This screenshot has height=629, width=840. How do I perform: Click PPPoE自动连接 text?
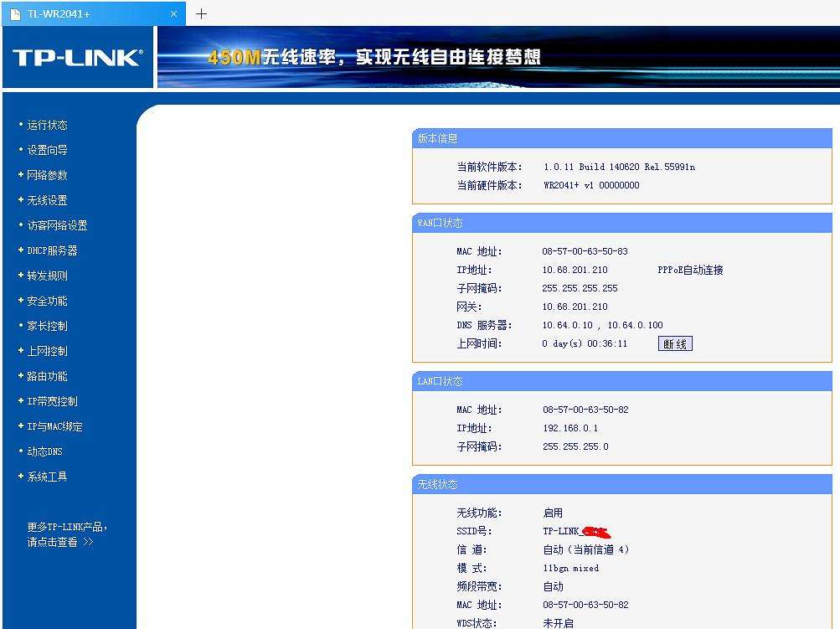(x=691, y=270)
